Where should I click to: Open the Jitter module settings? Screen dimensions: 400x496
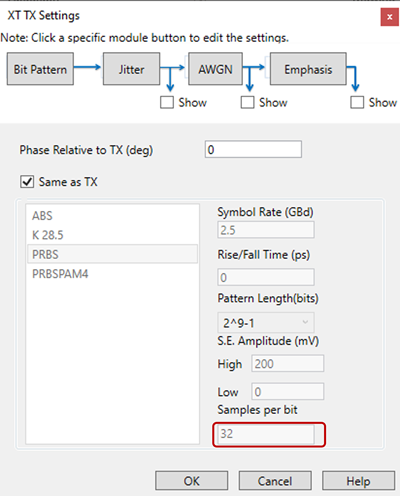(131, 69)
